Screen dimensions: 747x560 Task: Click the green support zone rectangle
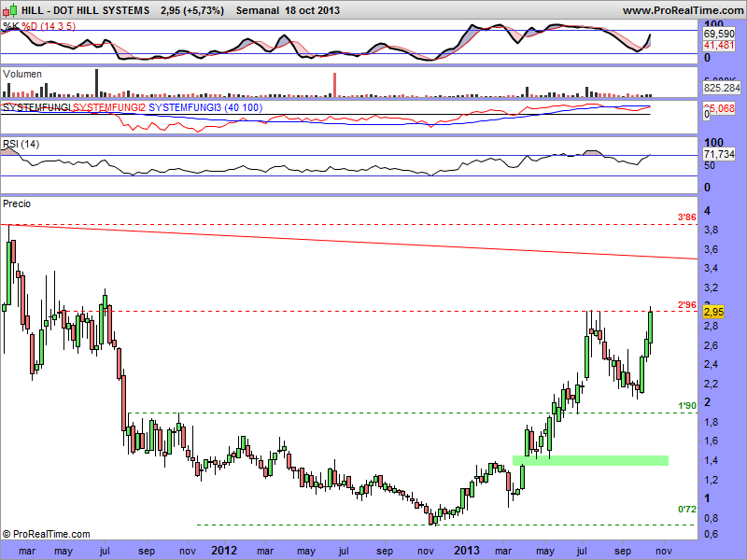[x=590, y=460]
